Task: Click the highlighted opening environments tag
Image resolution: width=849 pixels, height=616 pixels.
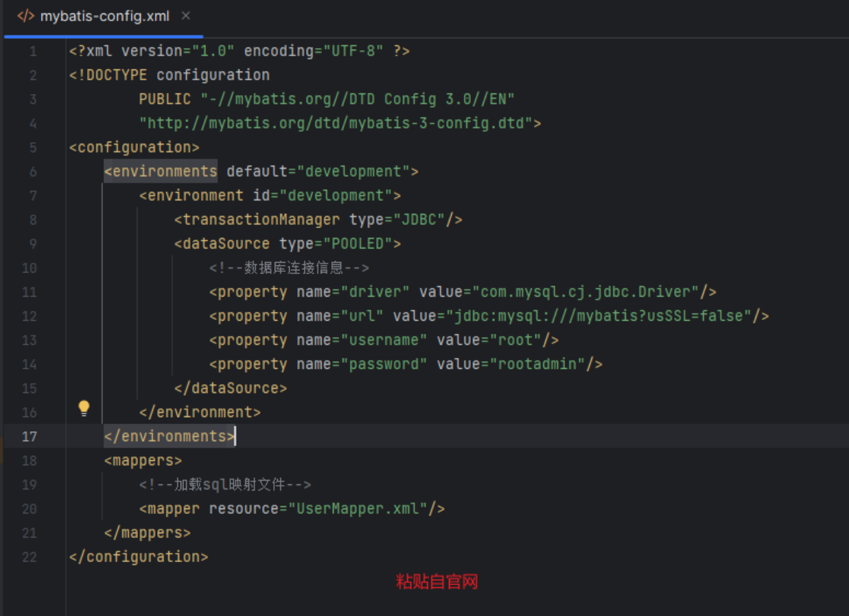Action: tap(161, 171)
